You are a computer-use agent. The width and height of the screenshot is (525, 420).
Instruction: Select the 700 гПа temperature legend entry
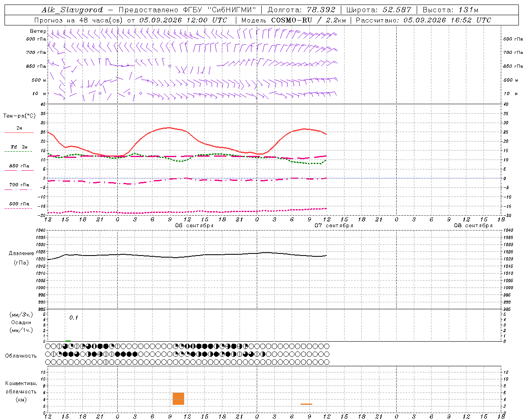[x=19, y=185]
